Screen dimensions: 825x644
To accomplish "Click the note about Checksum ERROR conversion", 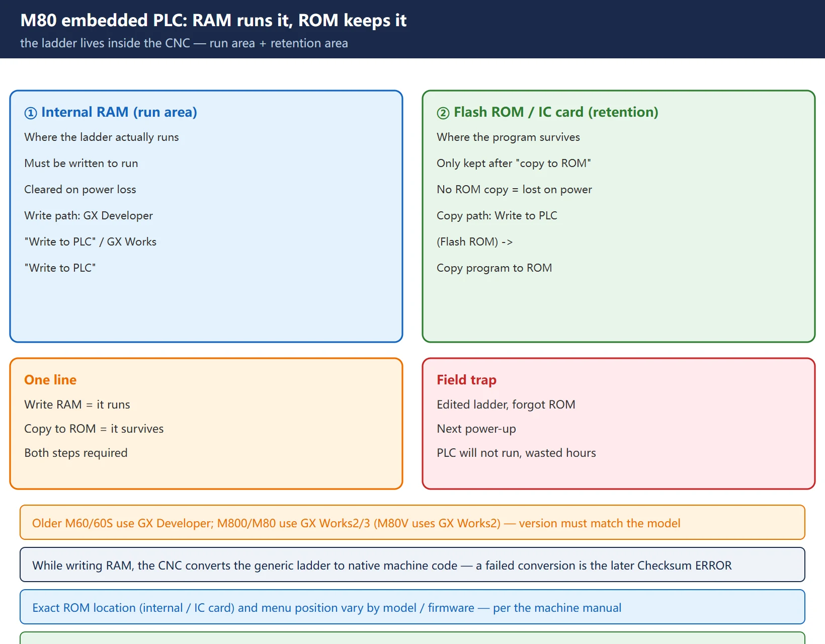I will point(412,565).
